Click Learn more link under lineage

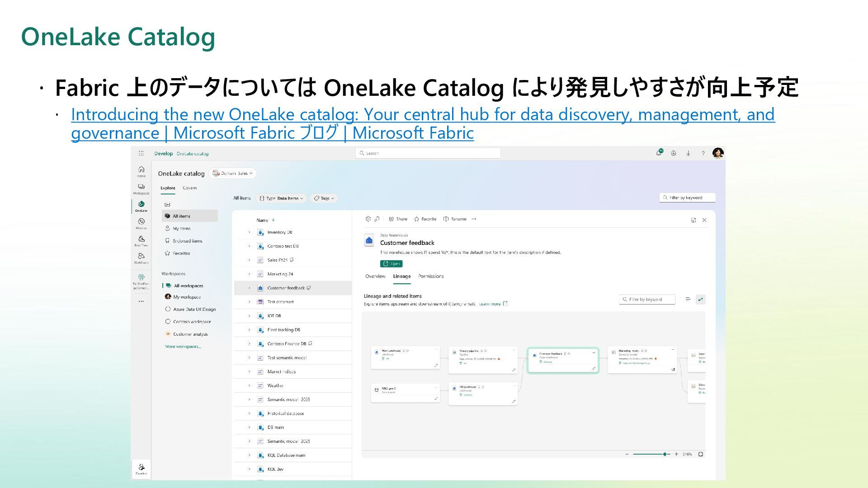[x=493, y=304]
